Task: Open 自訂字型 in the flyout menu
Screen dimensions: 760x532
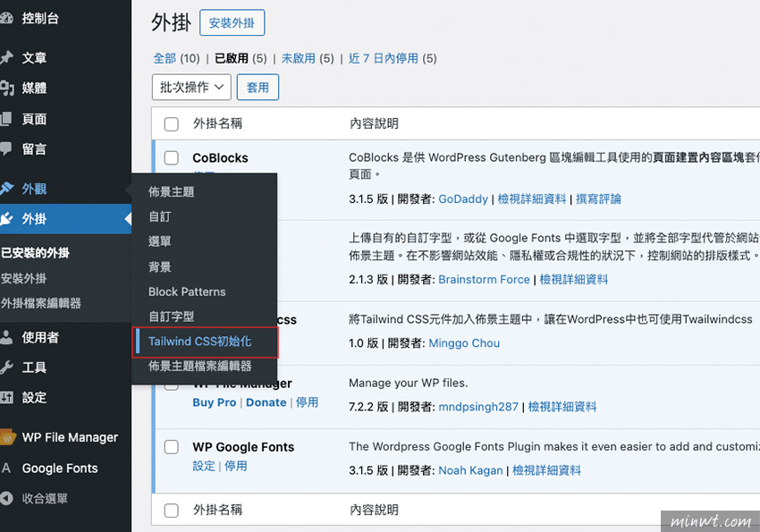Action: (171, 317)
